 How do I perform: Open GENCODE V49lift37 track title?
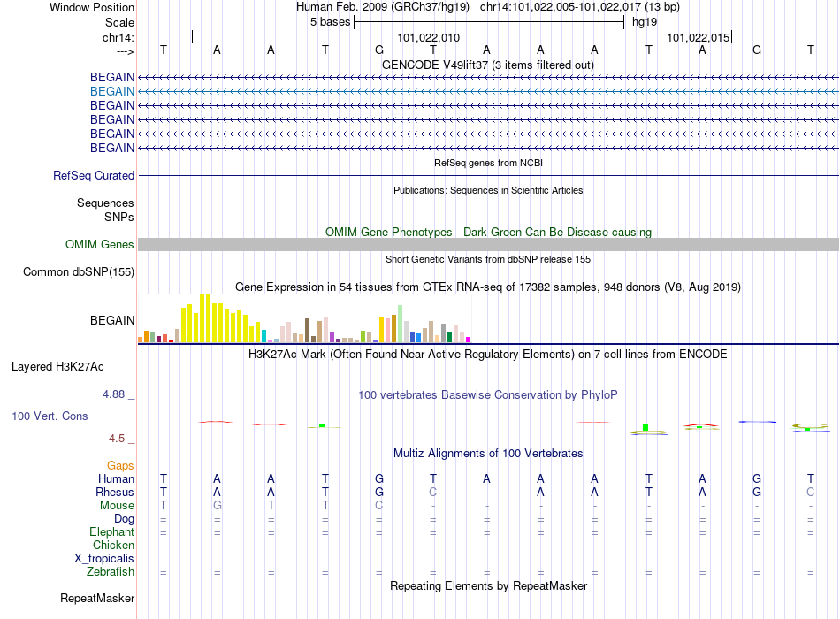488,65
